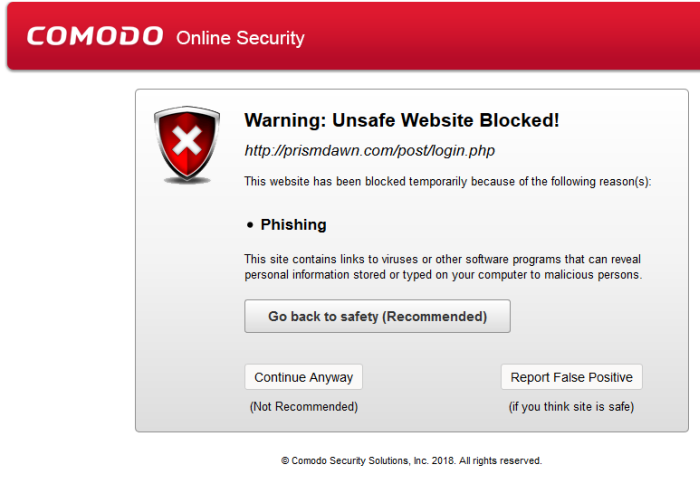Click the '(Not Recommended)' caption
The image size is (700, 483).
[x=303, y=406]
